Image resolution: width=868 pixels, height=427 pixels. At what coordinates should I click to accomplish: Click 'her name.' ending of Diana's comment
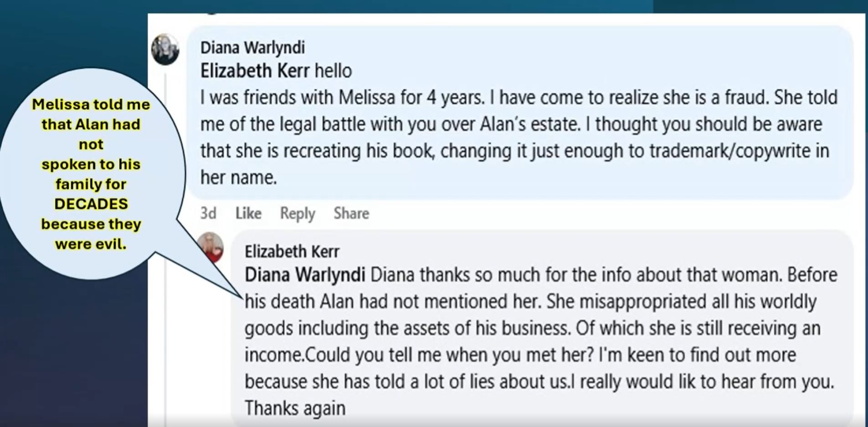pyautogui.click(x=239, y=178)
